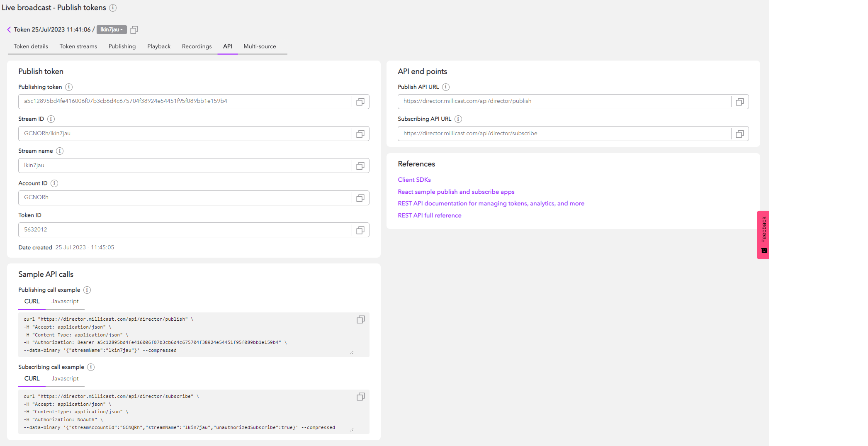Copy the Account ID value
868x446 pixels.
[360, 198]
